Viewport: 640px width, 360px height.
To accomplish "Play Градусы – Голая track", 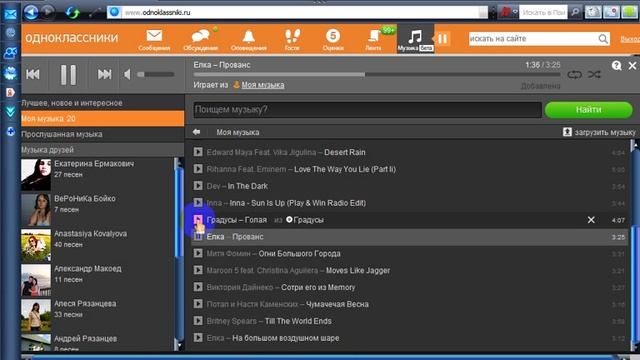I will click(x=198, y=220).
